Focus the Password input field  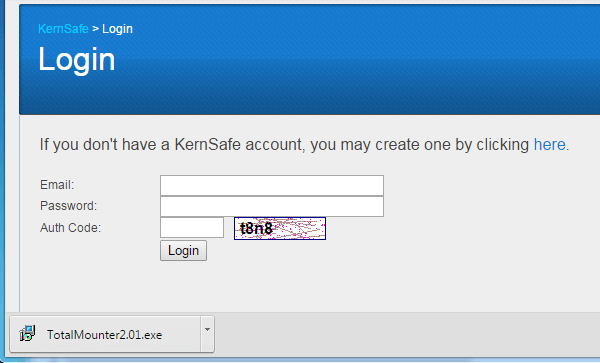(272, 207)
